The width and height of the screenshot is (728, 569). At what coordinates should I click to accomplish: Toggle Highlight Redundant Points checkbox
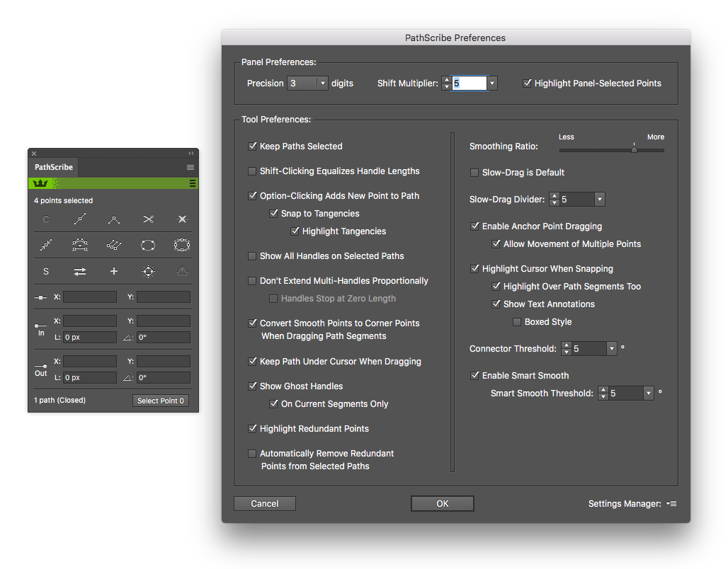coord(252,429)
